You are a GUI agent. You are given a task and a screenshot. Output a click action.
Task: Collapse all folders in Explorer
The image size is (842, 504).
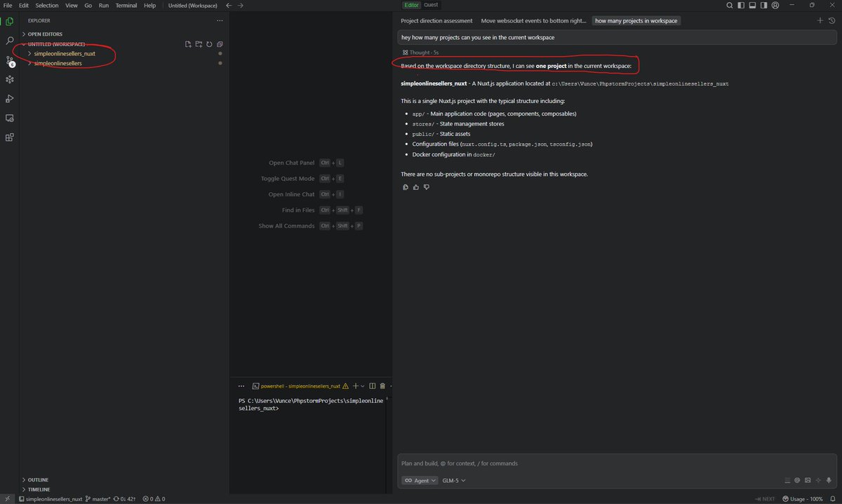[220, 44]
